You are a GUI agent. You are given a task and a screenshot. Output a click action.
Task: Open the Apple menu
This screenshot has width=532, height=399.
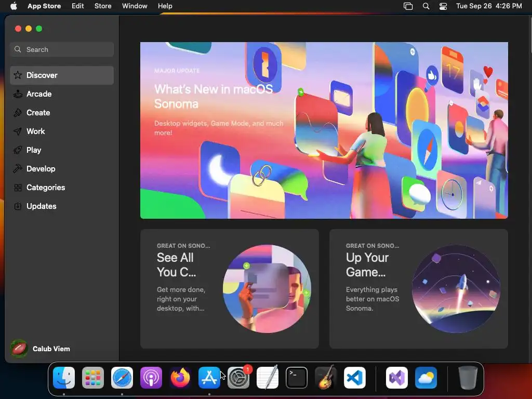click(14, 6)
